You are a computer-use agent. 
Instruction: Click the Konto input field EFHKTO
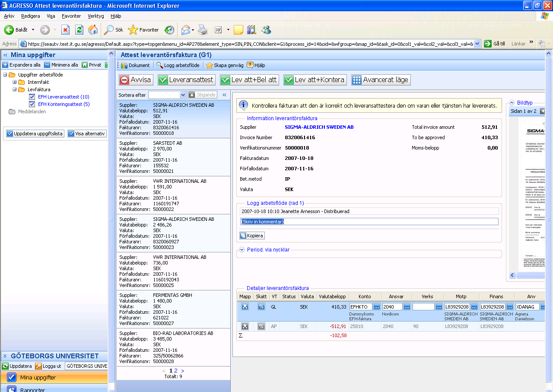coord(361,306)
